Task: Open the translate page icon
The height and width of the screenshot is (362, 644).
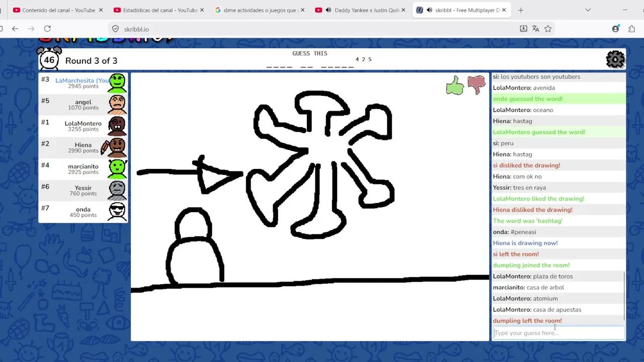Action: point(535,29)
